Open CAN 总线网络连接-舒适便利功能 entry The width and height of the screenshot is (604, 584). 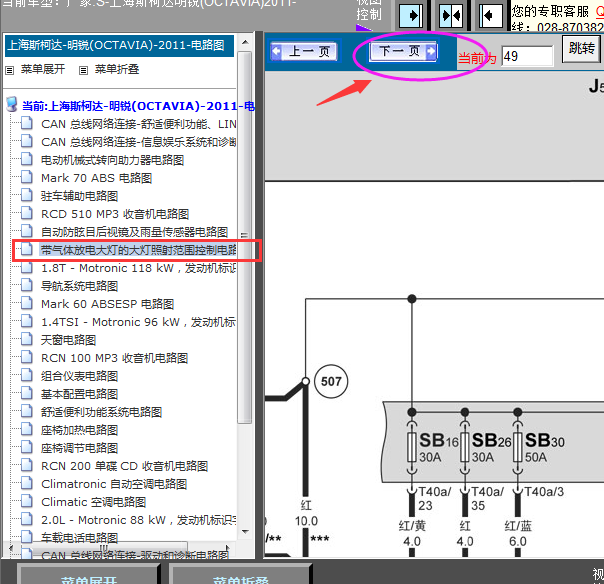click(x=139, y=124)
